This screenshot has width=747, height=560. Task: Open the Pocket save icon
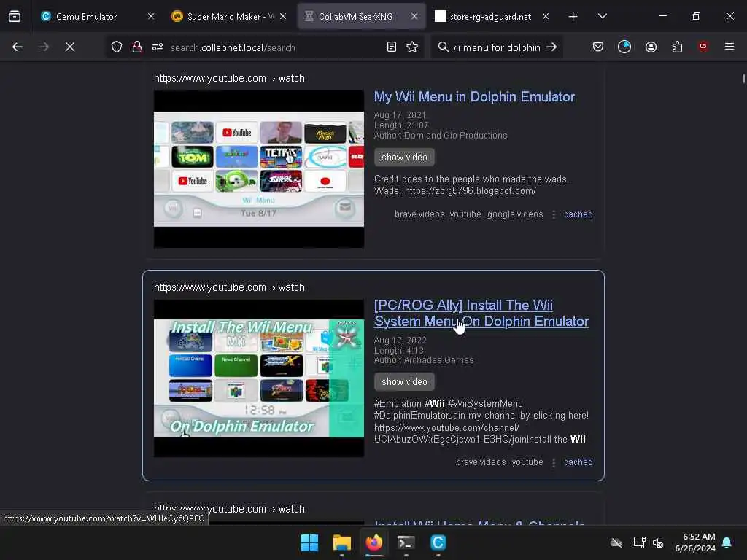(598, 47)
